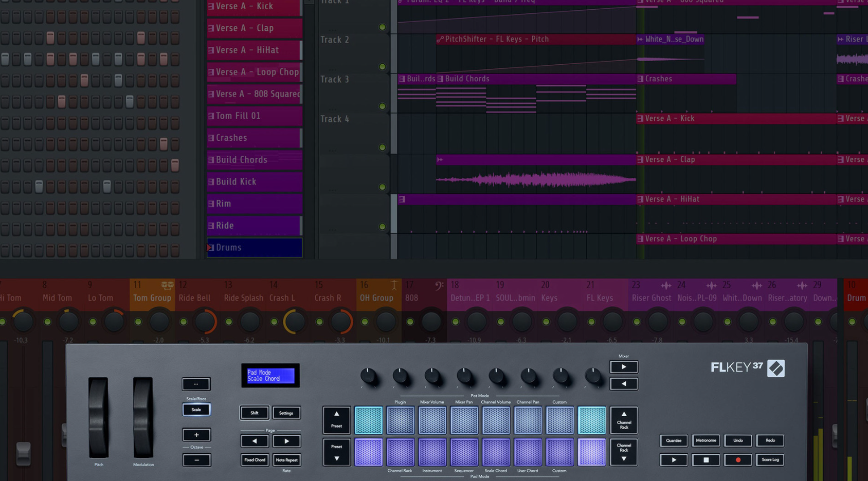Hit the red Record button
This screenshot has width=868, height=481.
click(x=738, y=460)
